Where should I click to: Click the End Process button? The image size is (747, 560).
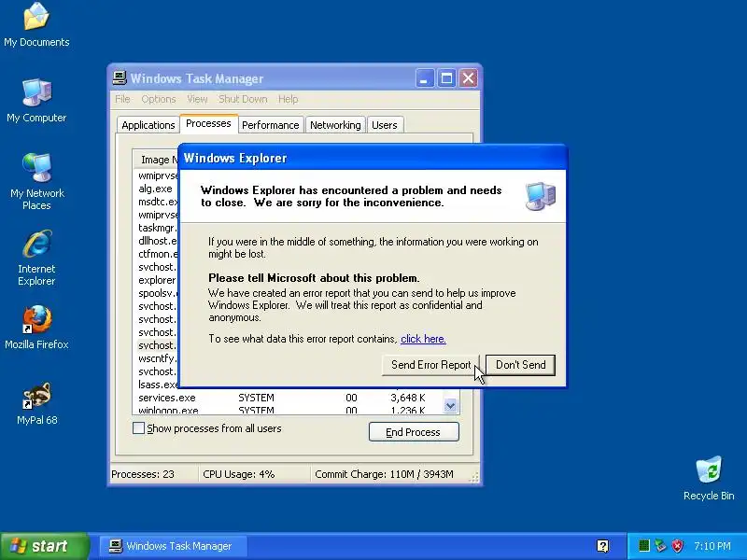(x=414, y=432)
